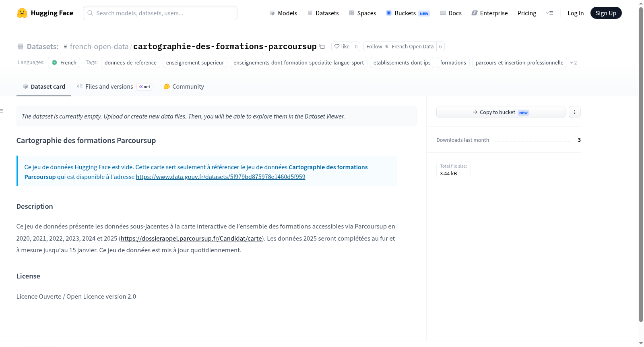Click the like count 0
The height and width of the screenshot is (347, 644).
point(356,46)
